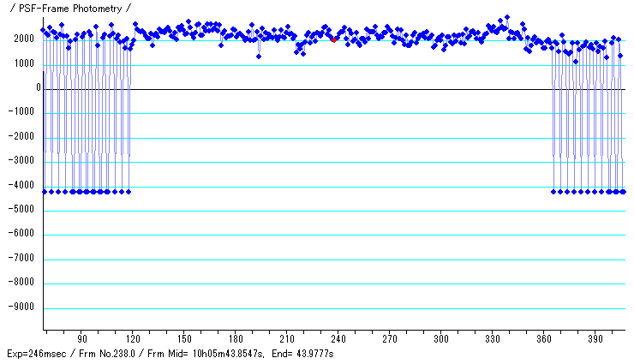Image resolution: width=634 pixels, height=364 pixels.
Task: Click the isolated low data point before frame 210
Action: (x=258, y=56)
